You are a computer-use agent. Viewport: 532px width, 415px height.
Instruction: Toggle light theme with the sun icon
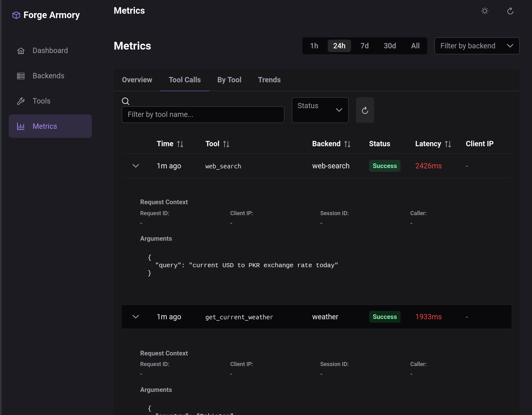(484, 11)
